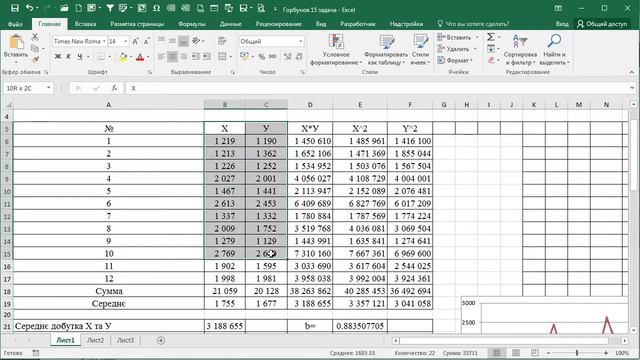This screenshot has height=360, width=640.
Task: Apply the thousands separator format
Action: [273, 56]
